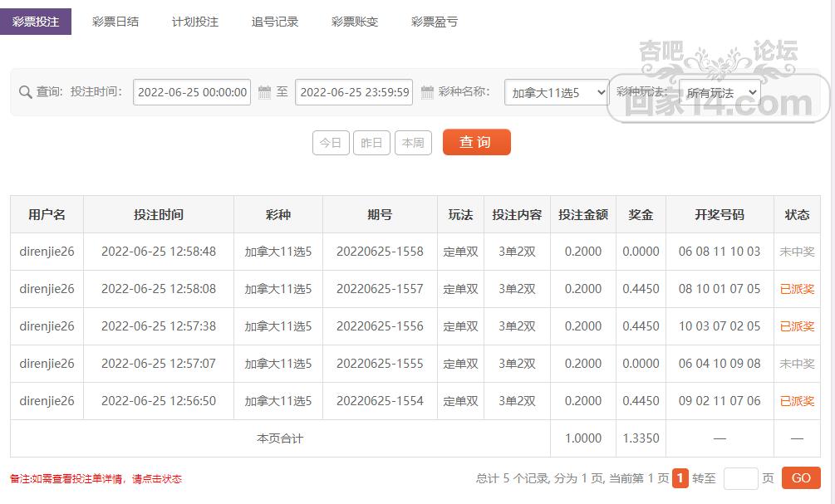Screen dimensions: 835x504
Task: Select 加拿大11选5 in the lottery name selector
Action: click(x=557, y=92)
